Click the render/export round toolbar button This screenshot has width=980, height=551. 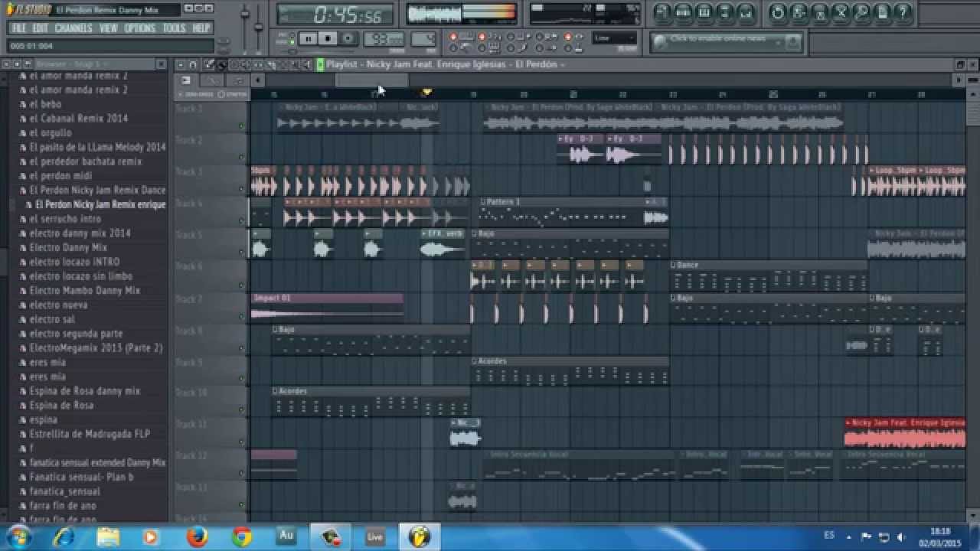pyautogui.click(x=819, y=11)
